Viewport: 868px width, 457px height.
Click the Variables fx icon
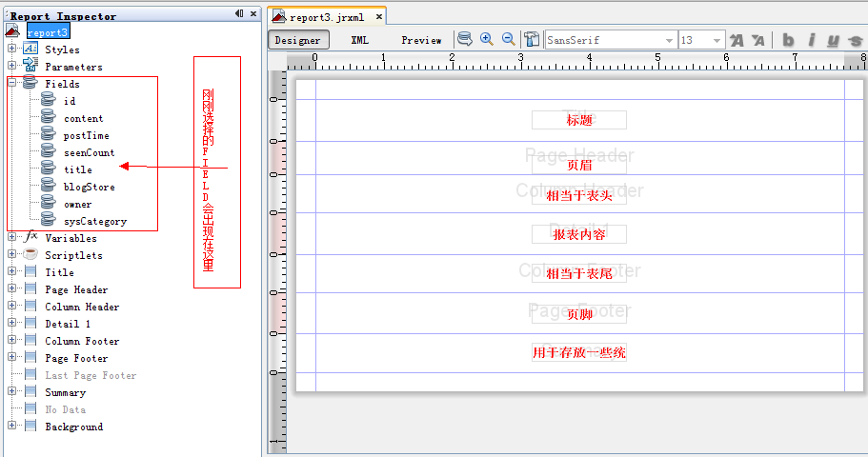31,236
